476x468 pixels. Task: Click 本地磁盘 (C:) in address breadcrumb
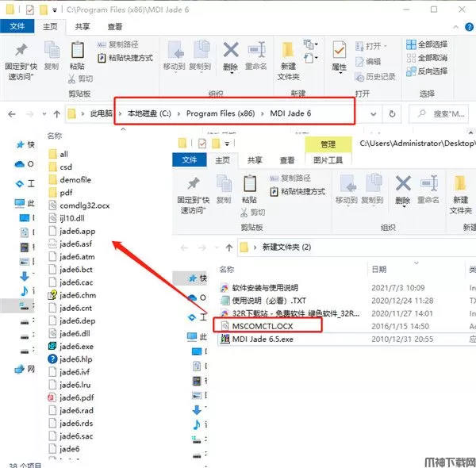pos(149,113)
